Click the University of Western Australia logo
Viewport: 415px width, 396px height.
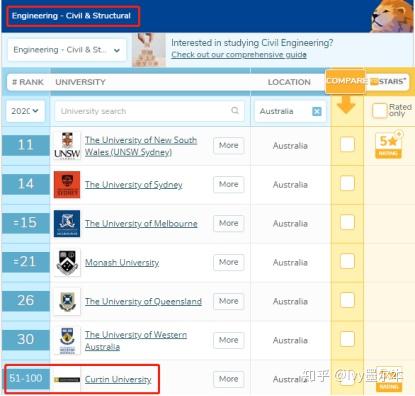[67, 340]
